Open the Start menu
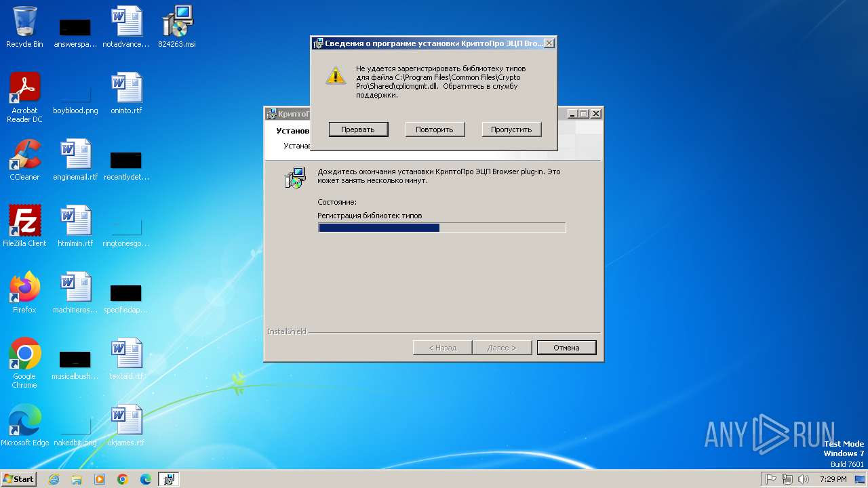The height and width of the screenshot is (488, 868). coord(18,479)
